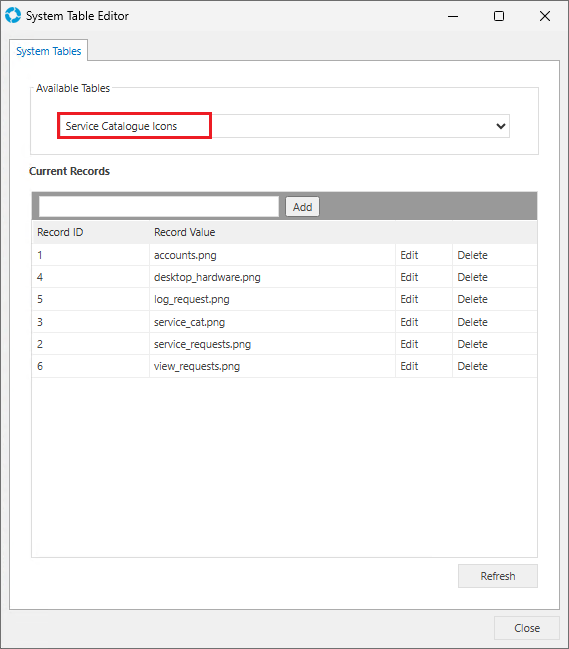Image resolution: width=569 pixels, height=649 pixels.
Task: Select the Service Catalogue Icons combo box
Action: pyautogui.click(x=283, y=126)
